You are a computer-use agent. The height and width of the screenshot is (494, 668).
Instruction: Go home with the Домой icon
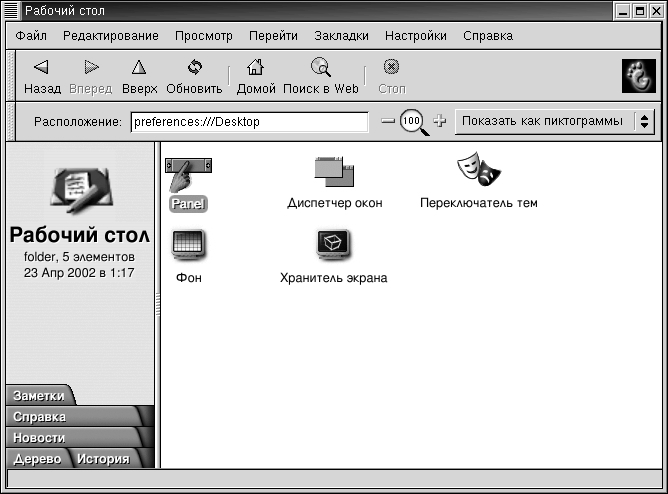[x=255, y=68]
